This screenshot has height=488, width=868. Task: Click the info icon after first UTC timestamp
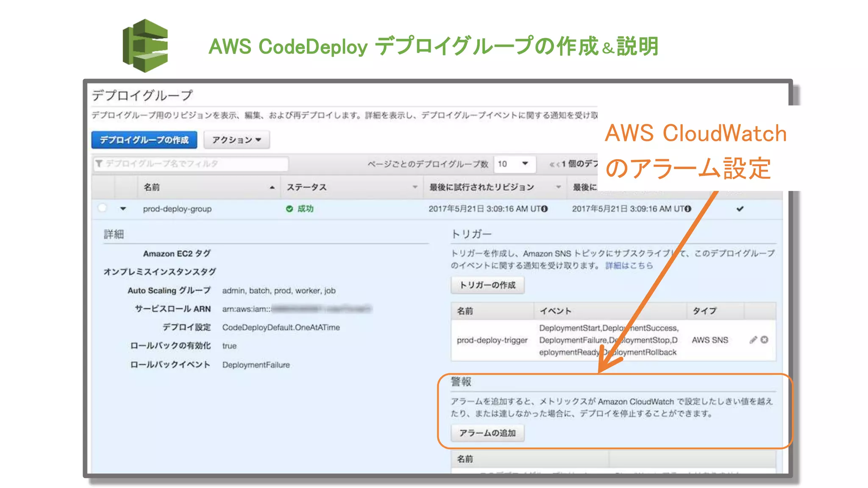pyautogui.click(x=545, y=209)
